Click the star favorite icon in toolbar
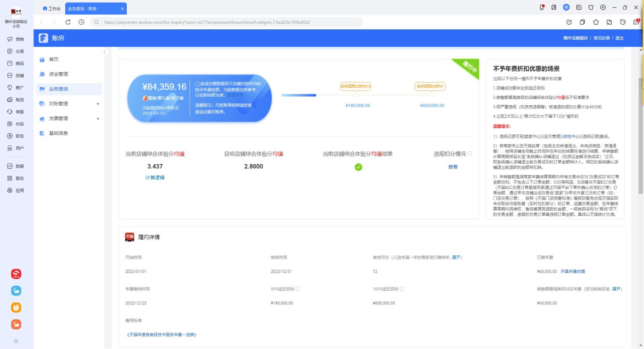The image size is (644, 349). pos(596,22)
